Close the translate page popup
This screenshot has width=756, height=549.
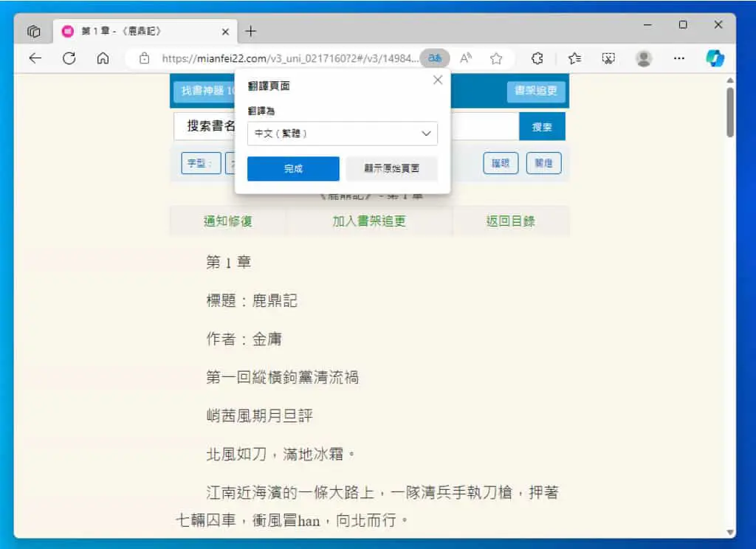point(438,80)
